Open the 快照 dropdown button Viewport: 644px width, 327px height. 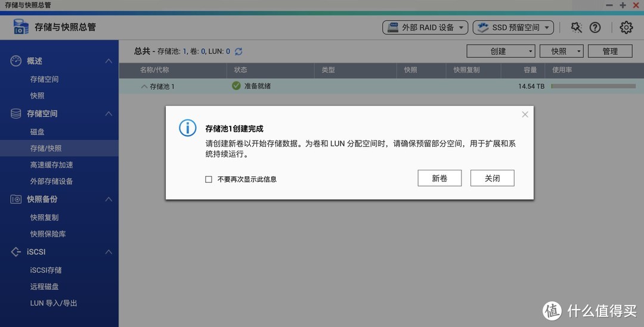point(562,51)
